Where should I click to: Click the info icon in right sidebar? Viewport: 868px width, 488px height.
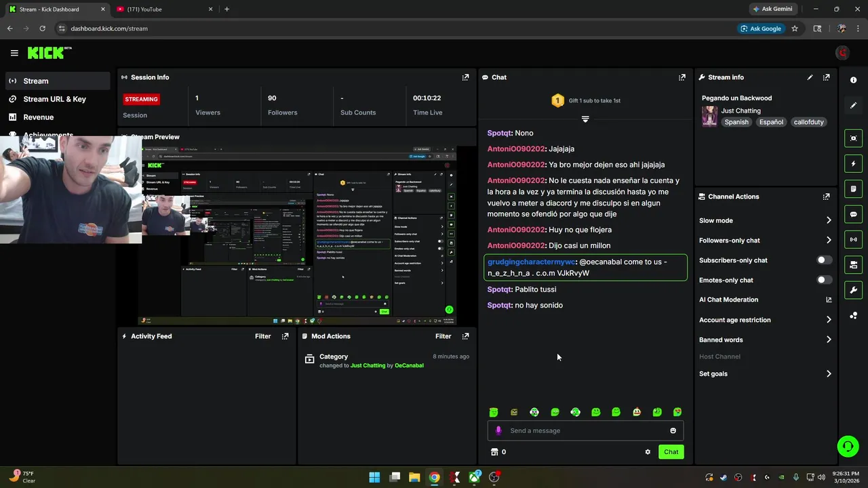click(853, 80)
